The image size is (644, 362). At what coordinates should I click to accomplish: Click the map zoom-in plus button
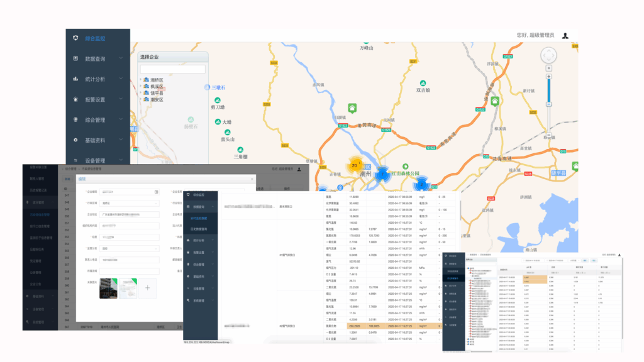tap(549, 77)
